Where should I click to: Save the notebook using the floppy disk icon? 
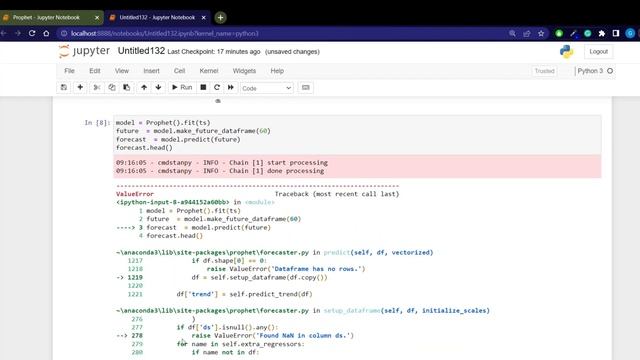click(64, 87)
